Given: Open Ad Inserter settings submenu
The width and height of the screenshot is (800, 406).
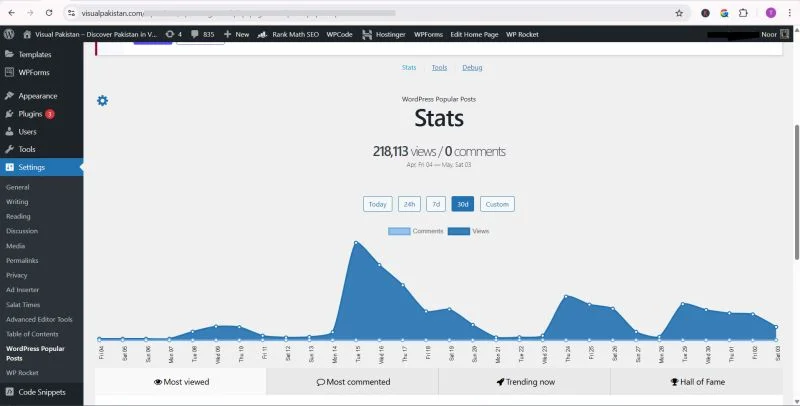Looking at the screenshot, I should (22, 290).
